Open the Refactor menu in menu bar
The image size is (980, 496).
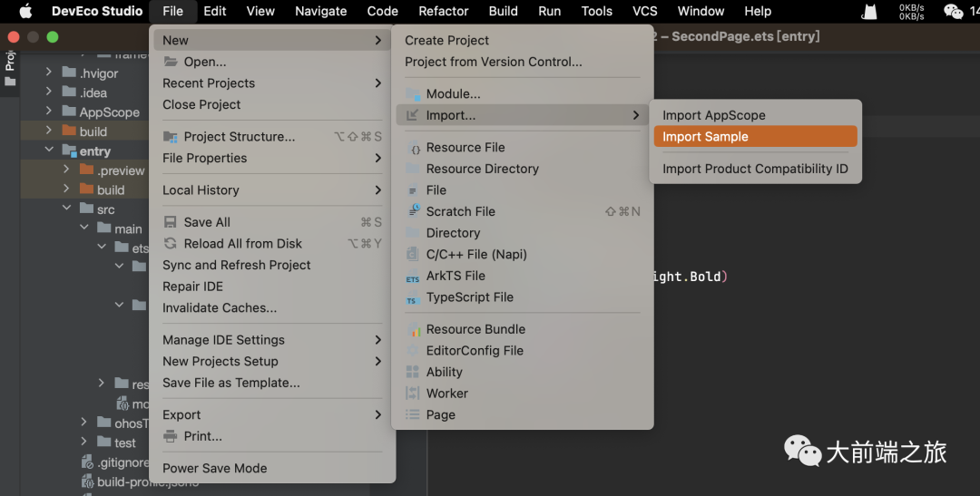pos(444,11)
